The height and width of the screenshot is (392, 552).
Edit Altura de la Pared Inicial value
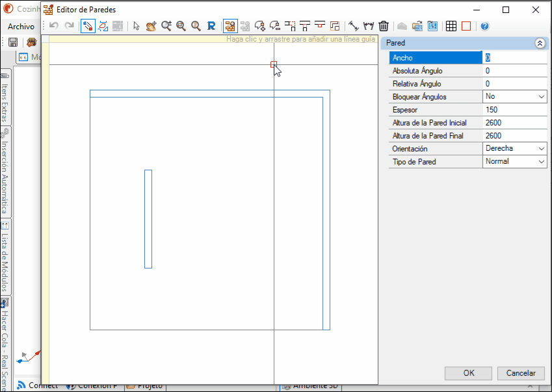pyautogui.click(x=514, y=123)
